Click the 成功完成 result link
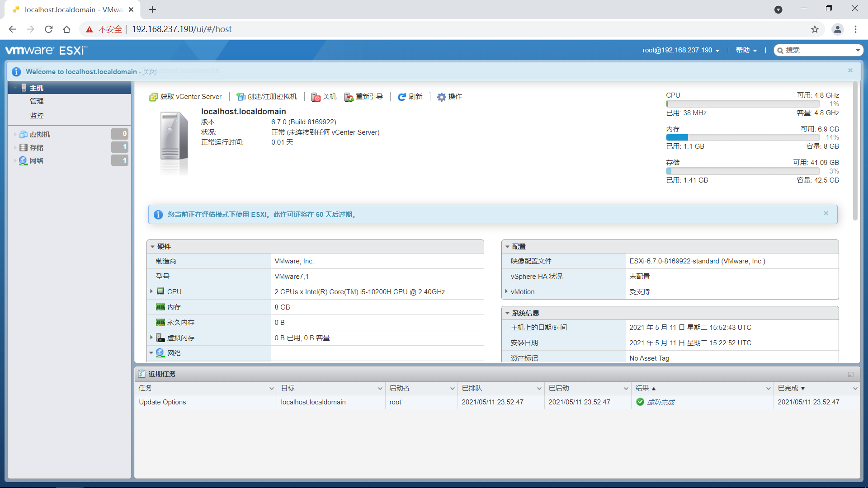Image resolution: width=868 pixels, height=488 pixels. click(660, 402)
